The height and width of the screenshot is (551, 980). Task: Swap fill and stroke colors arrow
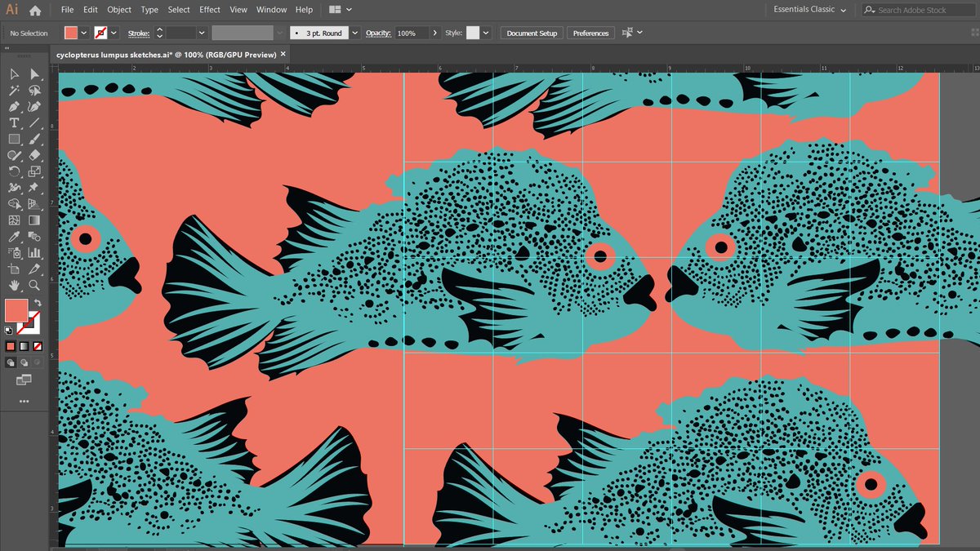tap(38, 303)
